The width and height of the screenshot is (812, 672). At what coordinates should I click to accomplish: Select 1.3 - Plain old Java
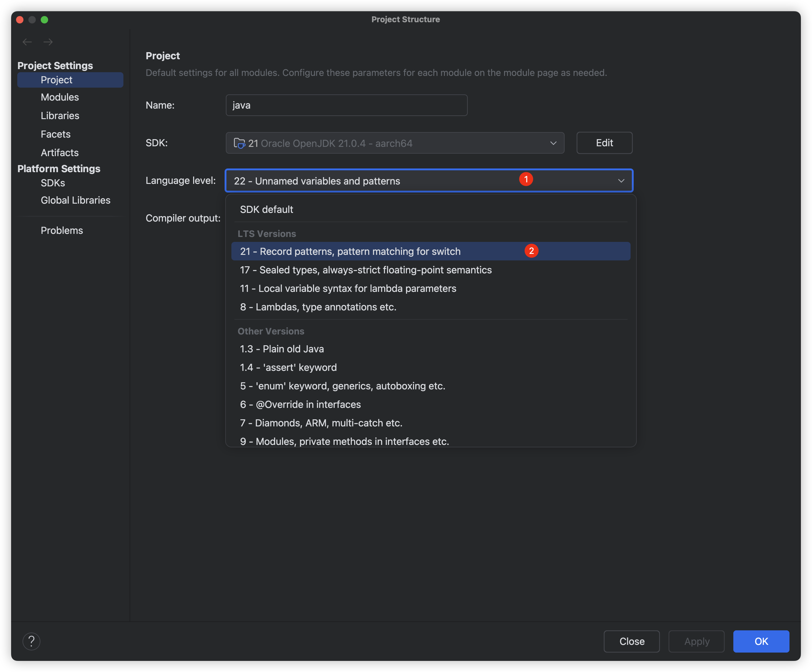coord(281,349)
